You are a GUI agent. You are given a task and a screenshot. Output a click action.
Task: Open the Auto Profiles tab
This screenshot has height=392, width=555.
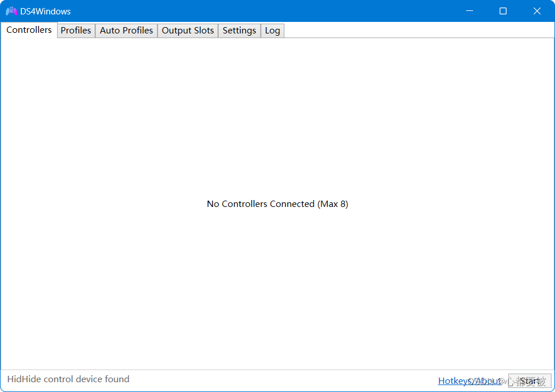[x=126, y=31]
